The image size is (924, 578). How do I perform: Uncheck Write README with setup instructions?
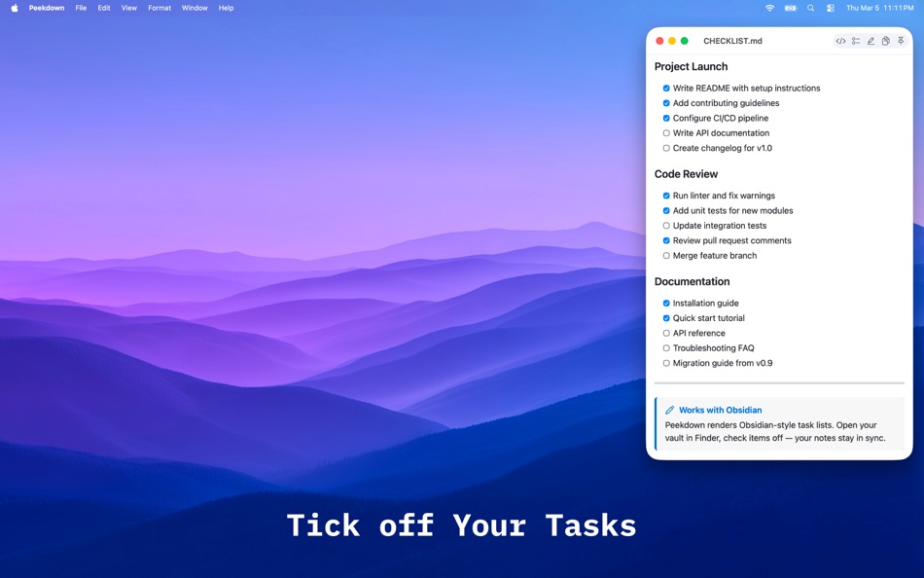point(666,88)
